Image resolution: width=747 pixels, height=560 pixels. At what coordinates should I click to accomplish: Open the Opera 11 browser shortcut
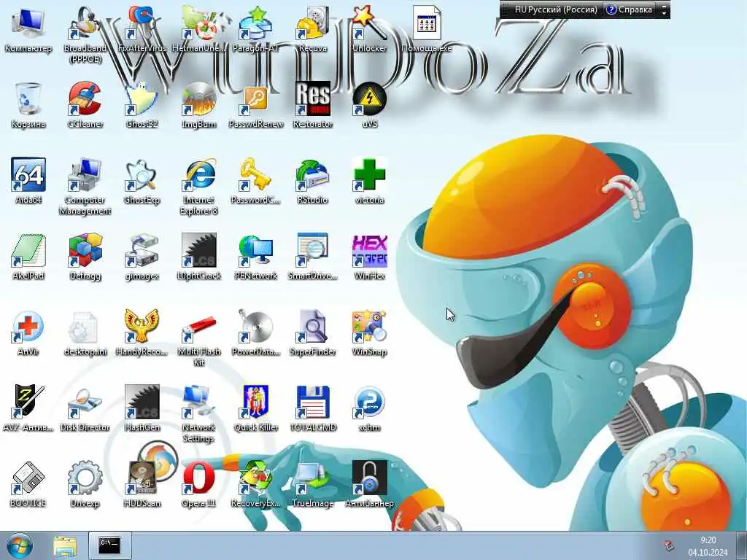pos(198,484)
